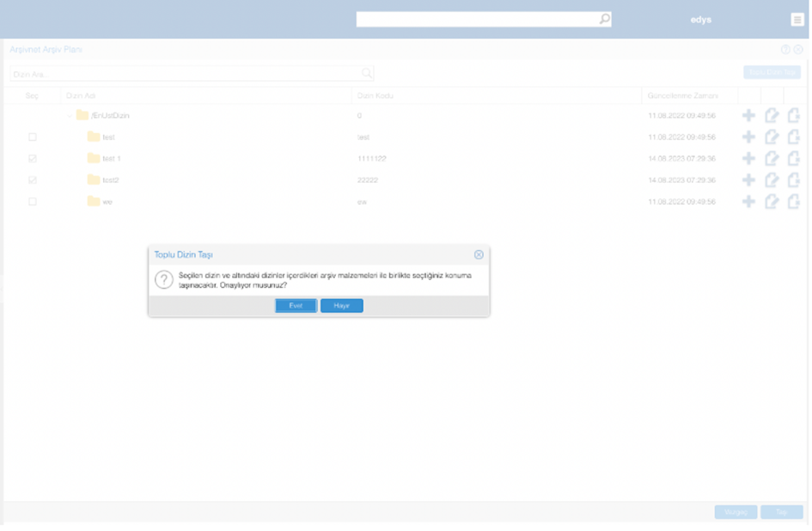Click the edit icon for test 1

[772, 159]
